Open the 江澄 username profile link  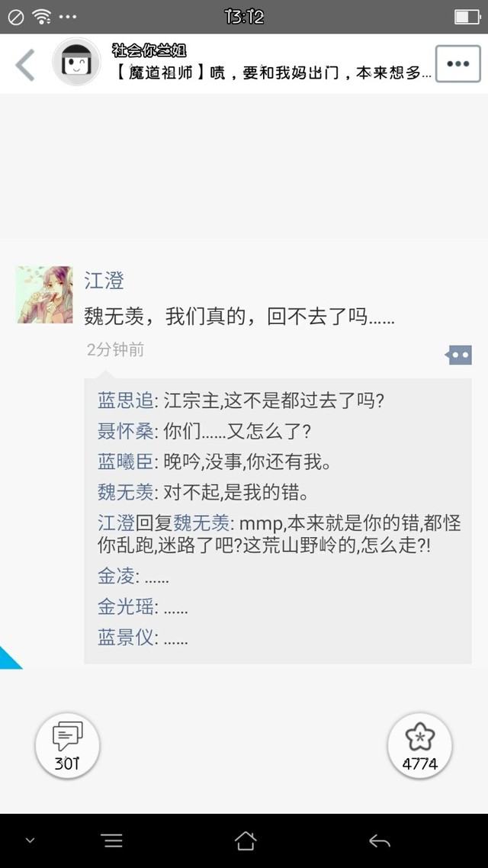[104, 280]
